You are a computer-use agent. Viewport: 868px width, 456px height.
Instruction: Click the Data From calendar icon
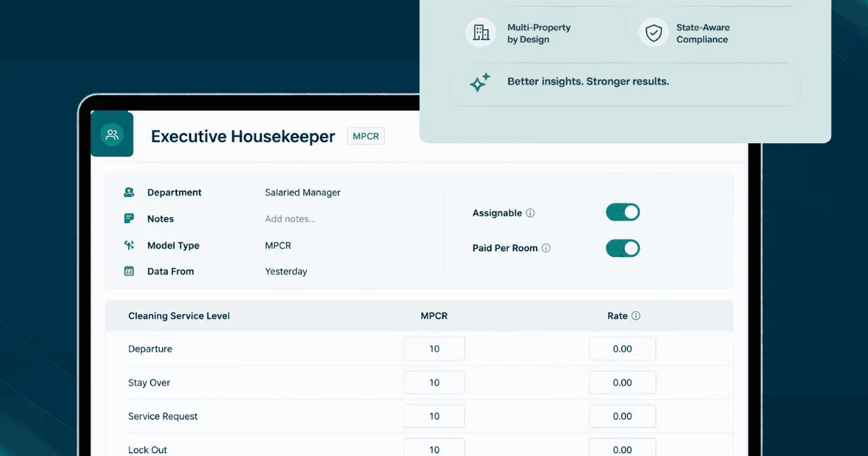129,271
